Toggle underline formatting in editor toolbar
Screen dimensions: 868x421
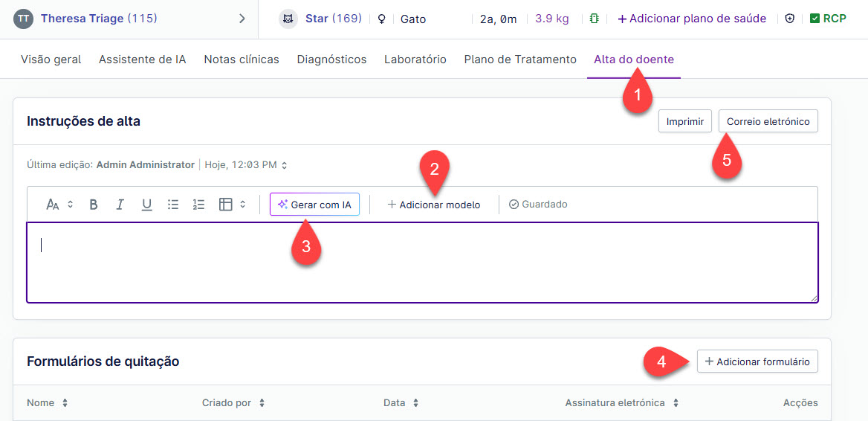[146, 205]
